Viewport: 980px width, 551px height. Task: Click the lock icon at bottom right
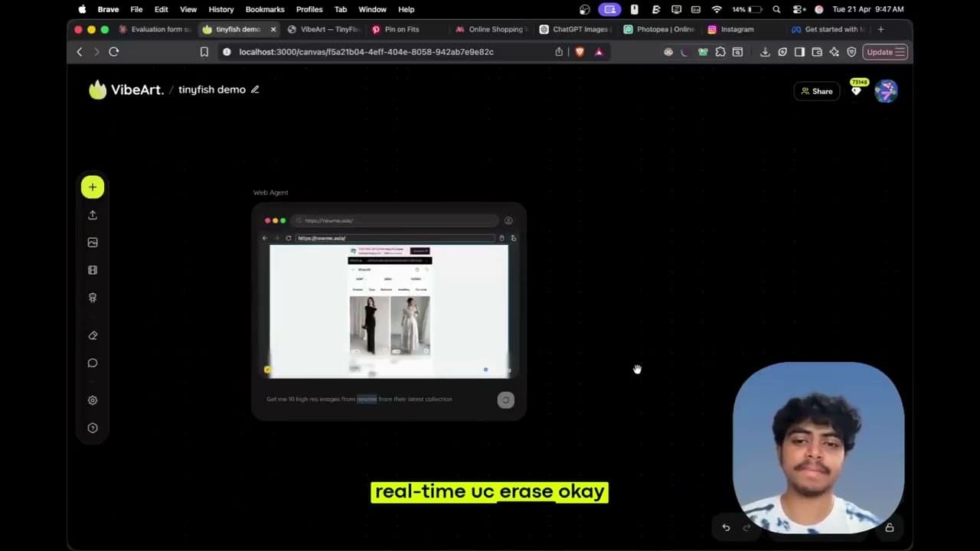tap(890, 527)
